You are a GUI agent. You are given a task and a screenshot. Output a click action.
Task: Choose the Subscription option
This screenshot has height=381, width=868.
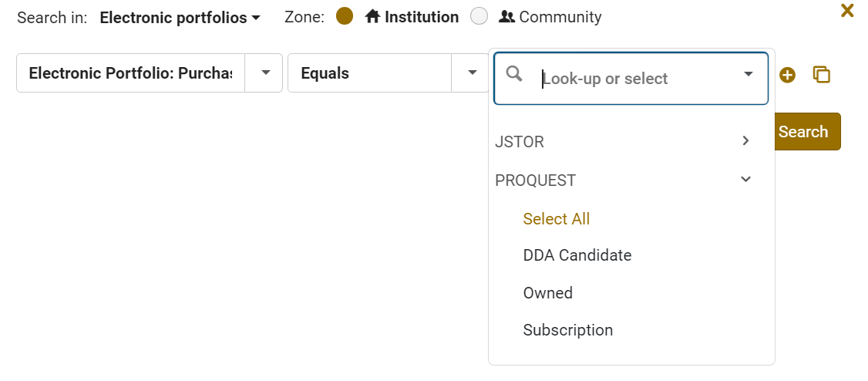567,330
